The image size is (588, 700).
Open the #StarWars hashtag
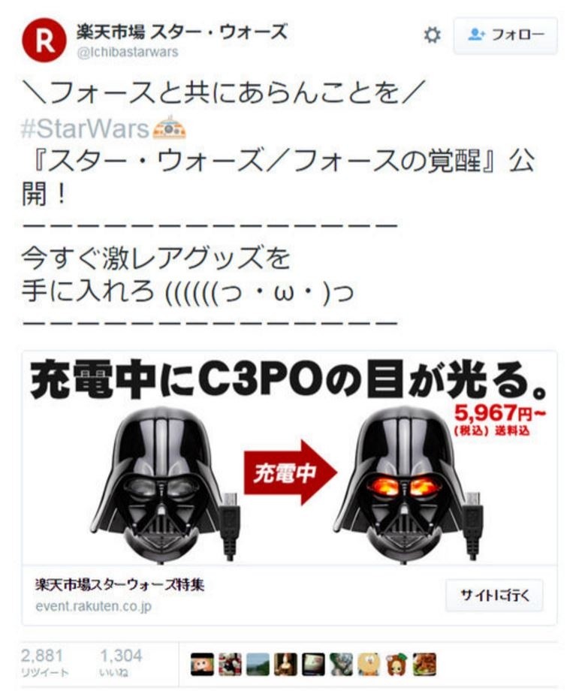pos(85,128)
